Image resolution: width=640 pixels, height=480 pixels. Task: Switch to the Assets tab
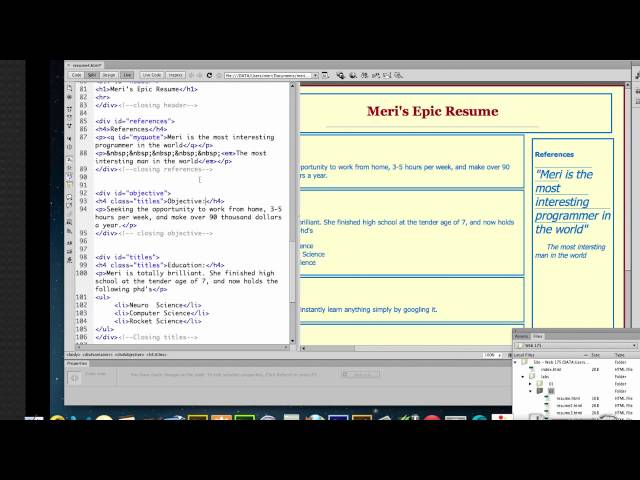coord(521,336)
